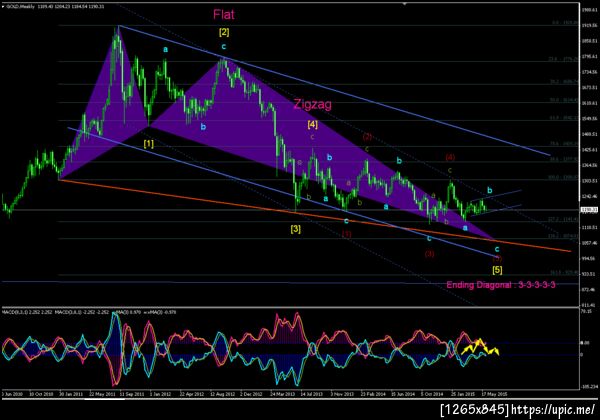Click the small arrow before GOLD,Weekly title
Viewport: 600px width, 420px height.
3,7
